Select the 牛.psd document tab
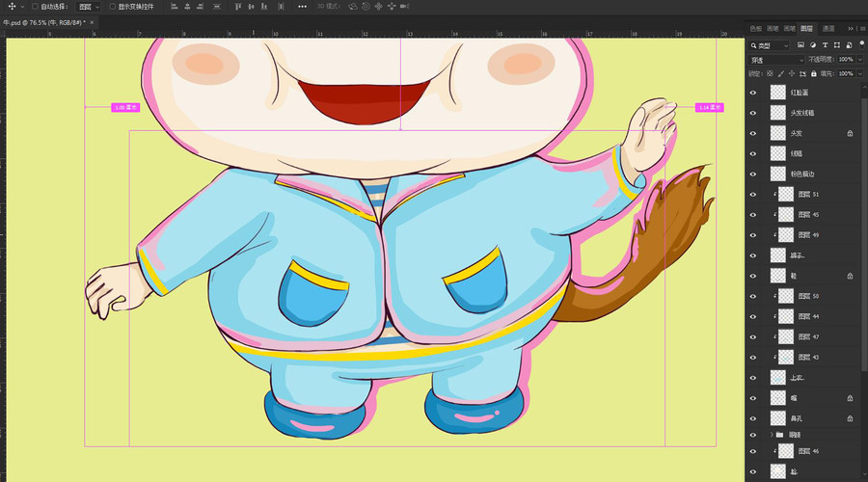Viewport: 868px width, 482px height. click(x=44, y=23)
